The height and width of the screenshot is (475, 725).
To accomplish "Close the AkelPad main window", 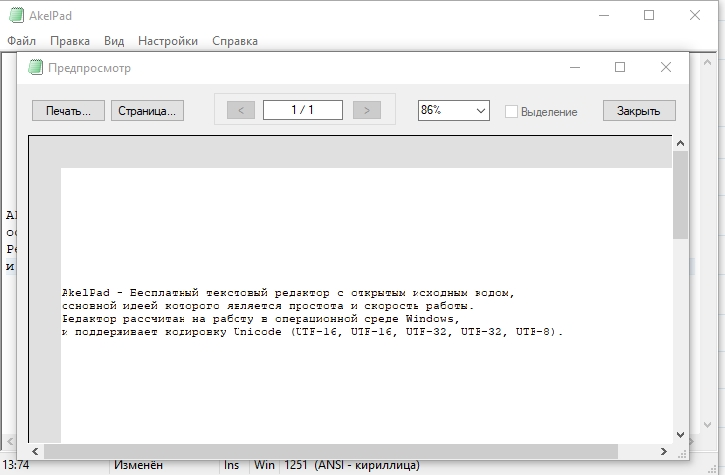I will pyautogui.click(x=694, y=15).
